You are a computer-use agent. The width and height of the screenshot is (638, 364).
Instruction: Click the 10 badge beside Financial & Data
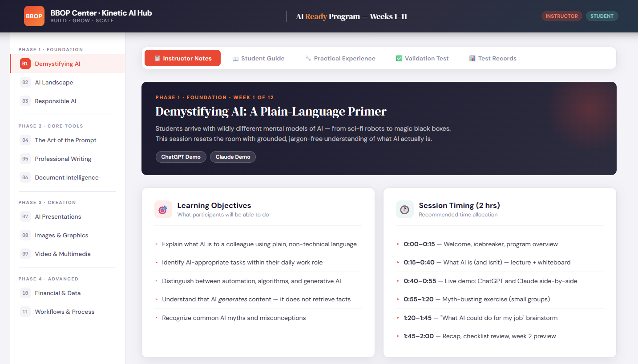click(x=25, y=293)
